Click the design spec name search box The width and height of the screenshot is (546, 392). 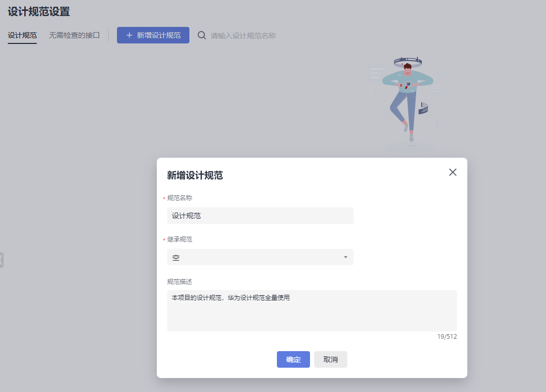tap(243, 36)
